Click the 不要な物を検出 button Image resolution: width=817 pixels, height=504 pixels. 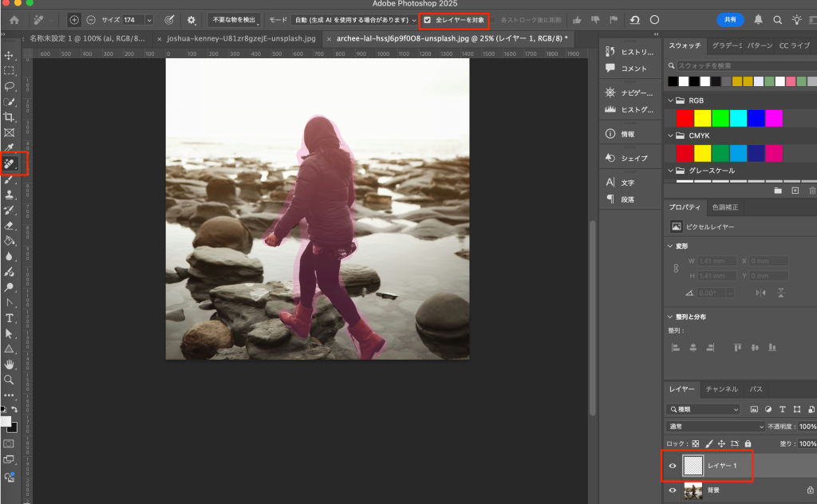pyautogui.click(x=234, y=19)
